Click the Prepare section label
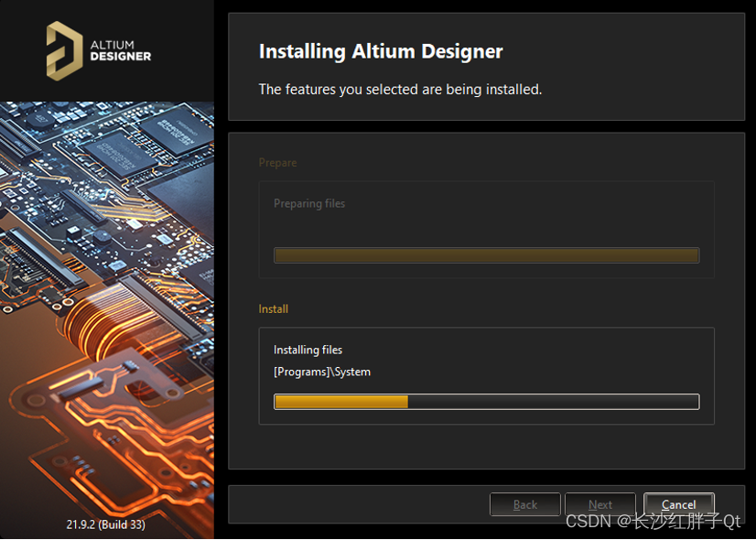This screenshot has height=540, width=756. click(x=277, y=163)
